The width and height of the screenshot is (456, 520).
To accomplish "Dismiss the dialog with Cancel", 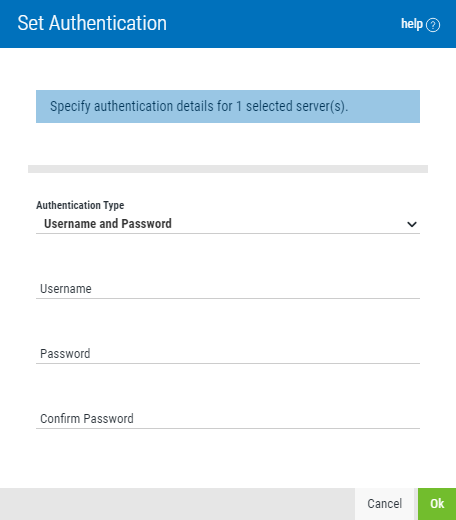I will point(384,504).
